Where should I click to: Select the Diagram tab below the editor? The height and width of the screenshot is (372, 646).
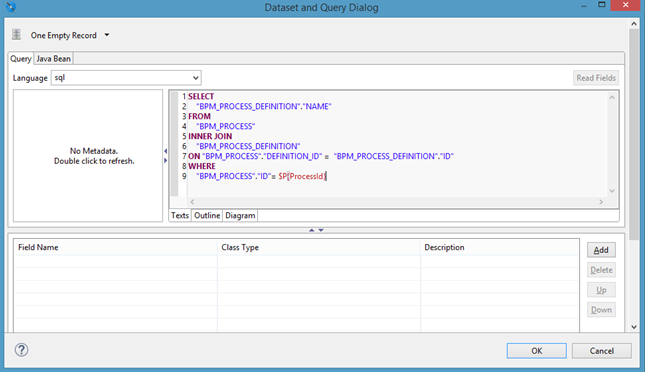click(x=240, y=215)
